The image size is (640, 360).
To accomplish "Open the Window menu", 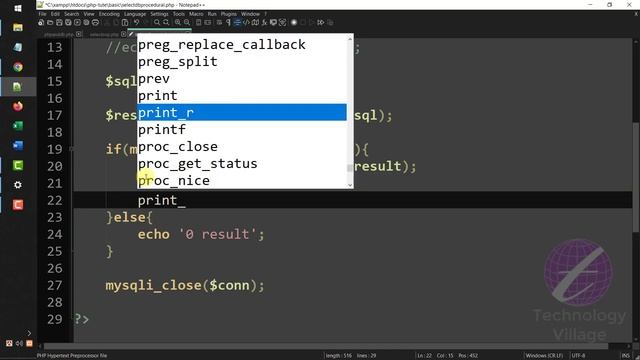I will coord(250,14).
